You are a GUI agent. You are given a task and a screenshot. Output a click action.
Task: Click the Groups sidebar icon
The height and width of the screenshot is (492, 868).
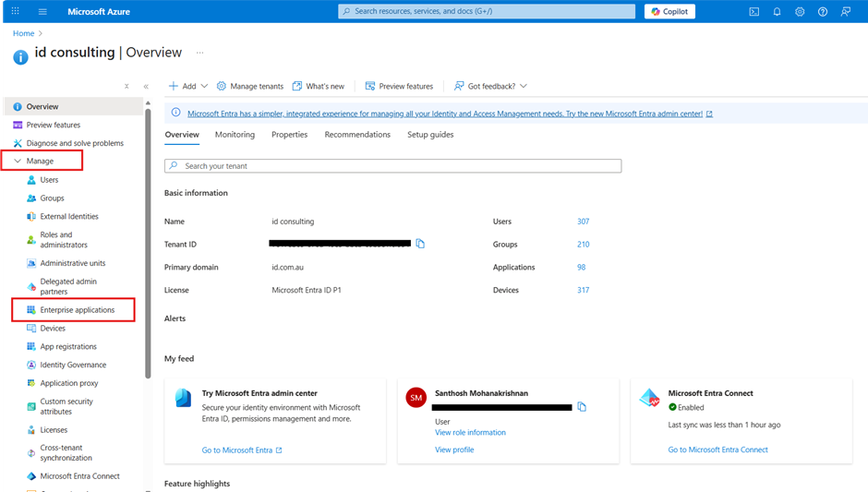(x=31, y=198)
